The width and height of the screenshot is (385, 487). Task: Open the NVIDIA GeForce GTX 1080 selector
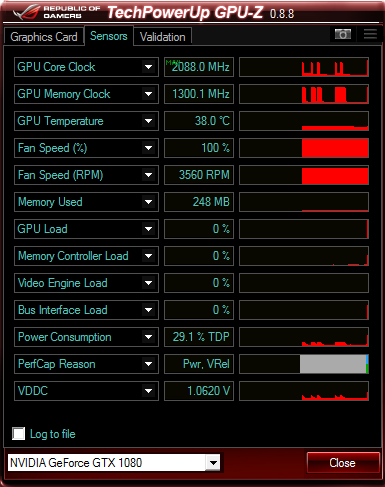click(114, 463)
